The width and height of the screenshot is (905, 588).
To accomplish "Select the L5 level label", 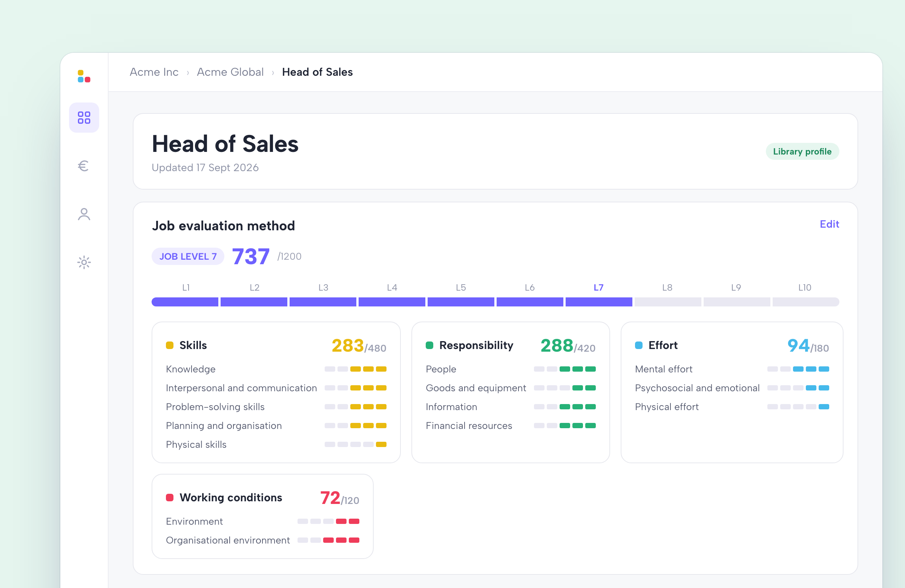I will click(461, 287).
